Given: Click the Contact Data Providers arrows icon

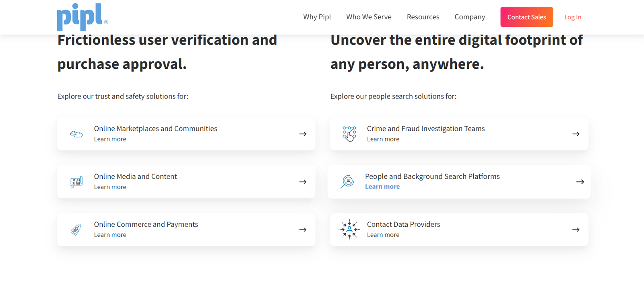Looking at the screenshot, I should coord(349,229).
